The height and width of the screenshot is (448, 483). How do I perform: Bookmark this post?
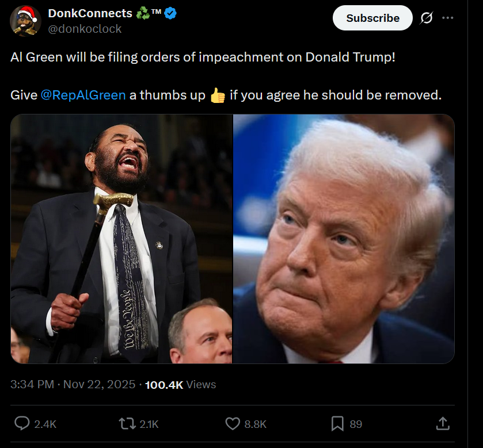point(337,423)
